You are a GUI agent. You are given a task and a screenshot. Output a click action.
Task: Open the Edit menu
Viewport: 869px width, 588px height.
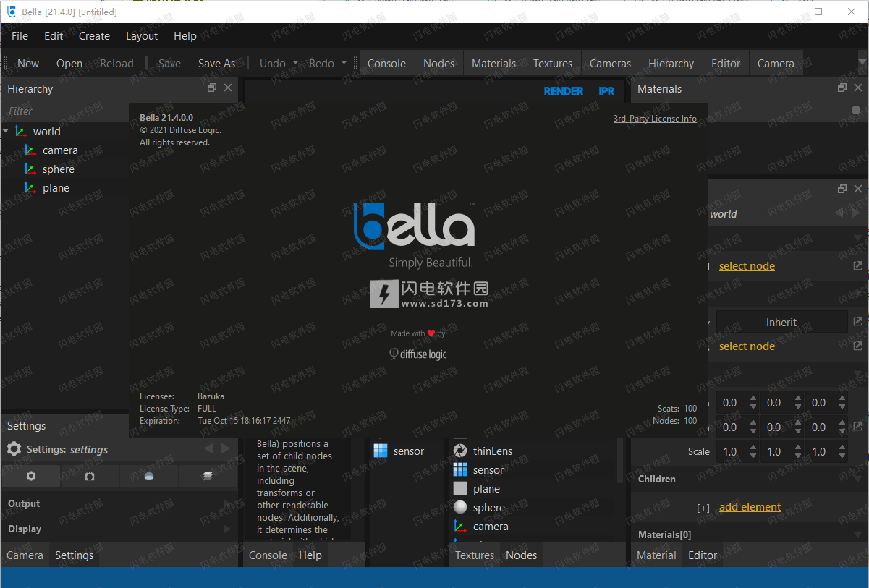point(54,36)
